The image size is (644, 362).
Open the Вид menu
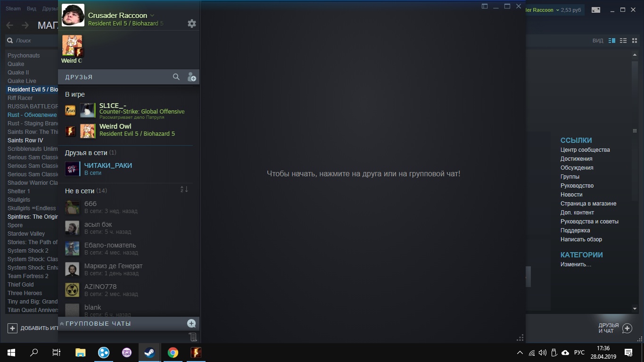[x=32, y=8]
